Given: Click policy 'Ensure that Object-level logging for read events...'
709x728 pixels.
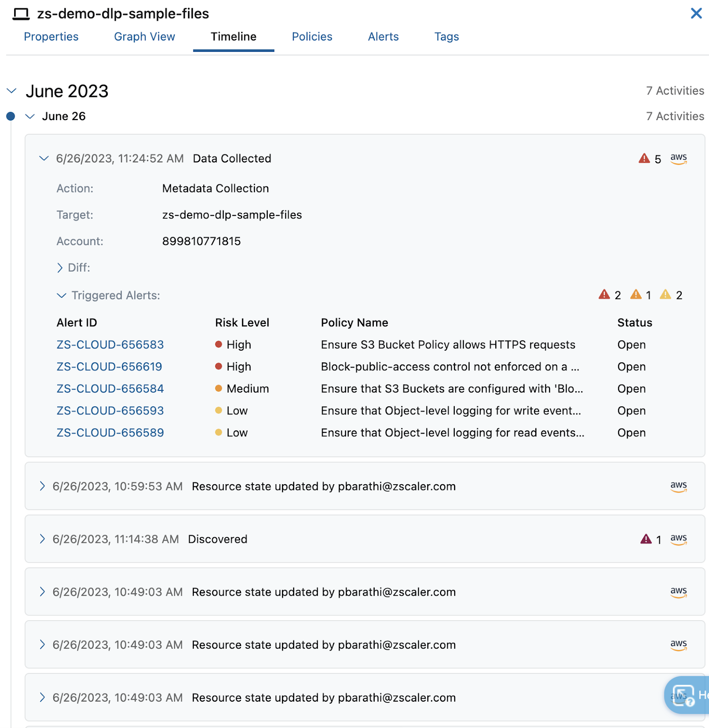Looking at the screenshot, I should point(453,432).
